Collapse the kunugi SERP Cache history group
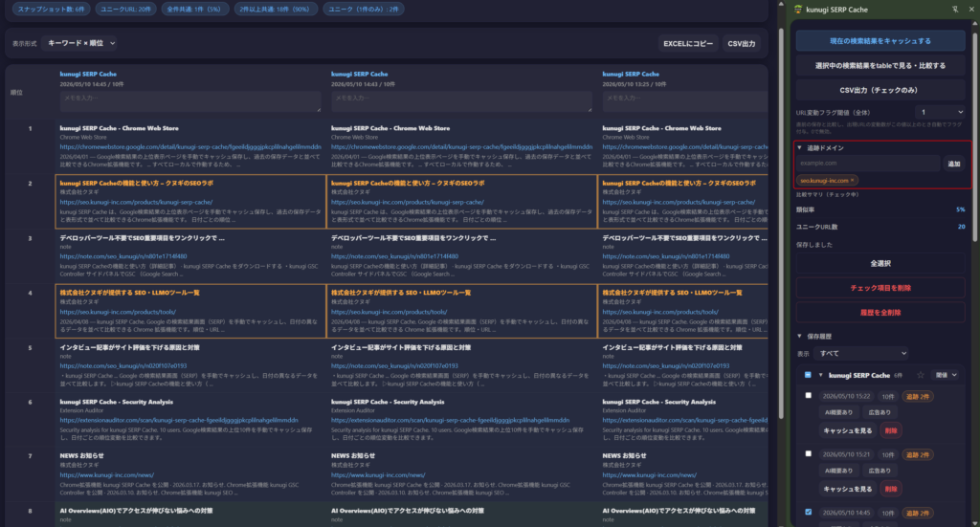The width and height of the screenshot is (980, 527). click(x=820, y=375)
